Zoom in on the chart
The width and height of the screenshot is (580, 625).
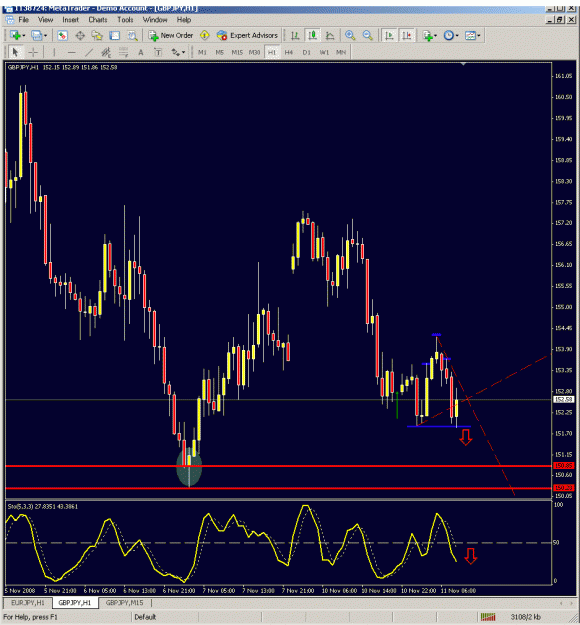pyautogui.click(x=350, y=35)
